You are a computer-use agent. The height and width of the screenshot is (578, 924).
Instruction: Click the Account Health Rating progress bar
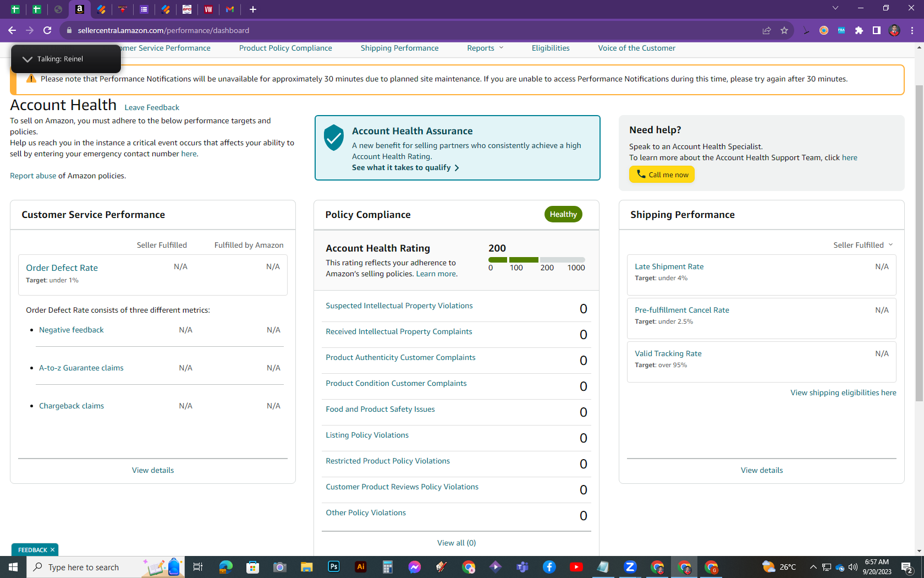[537, 259]
